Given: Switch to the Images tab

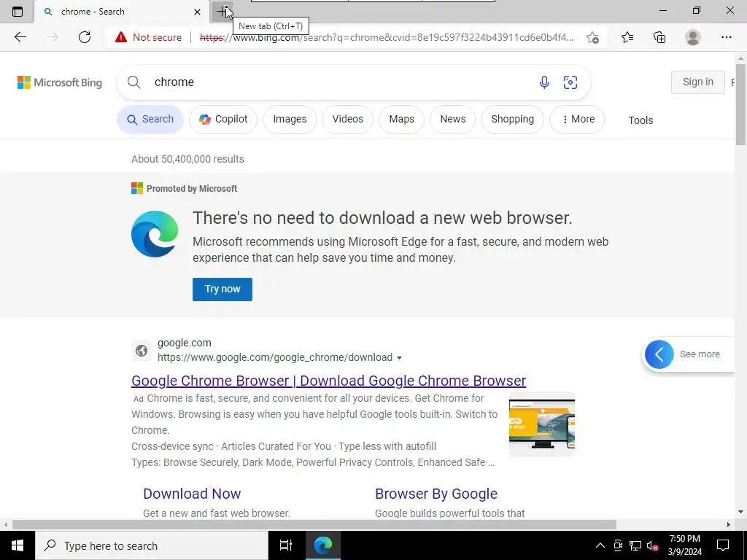Looking at the screenshot, I should click(290, 119).
